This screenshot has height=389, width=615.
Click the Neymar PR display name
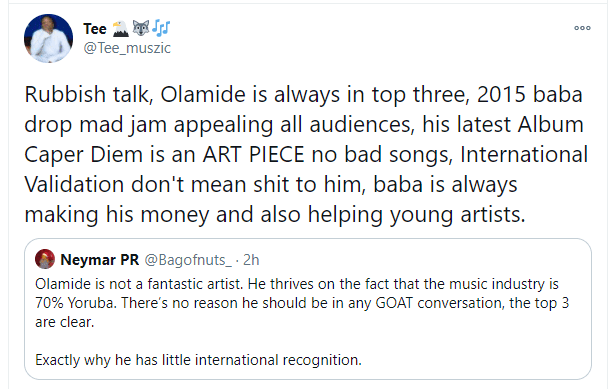click(x=100, y=260)
